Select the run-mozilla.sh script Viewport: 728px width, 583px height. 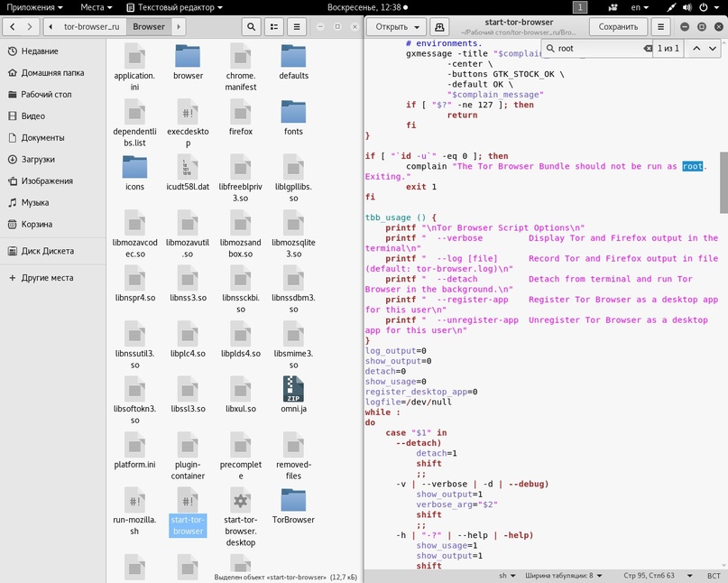[134, 512]
